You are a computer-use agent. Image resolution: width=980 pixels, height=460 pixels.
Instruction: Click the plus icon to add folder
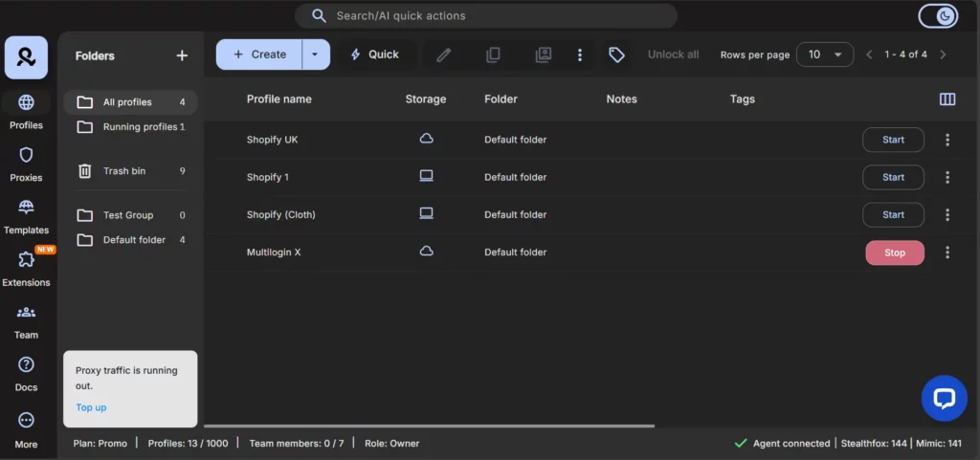[x=182, y=55]
